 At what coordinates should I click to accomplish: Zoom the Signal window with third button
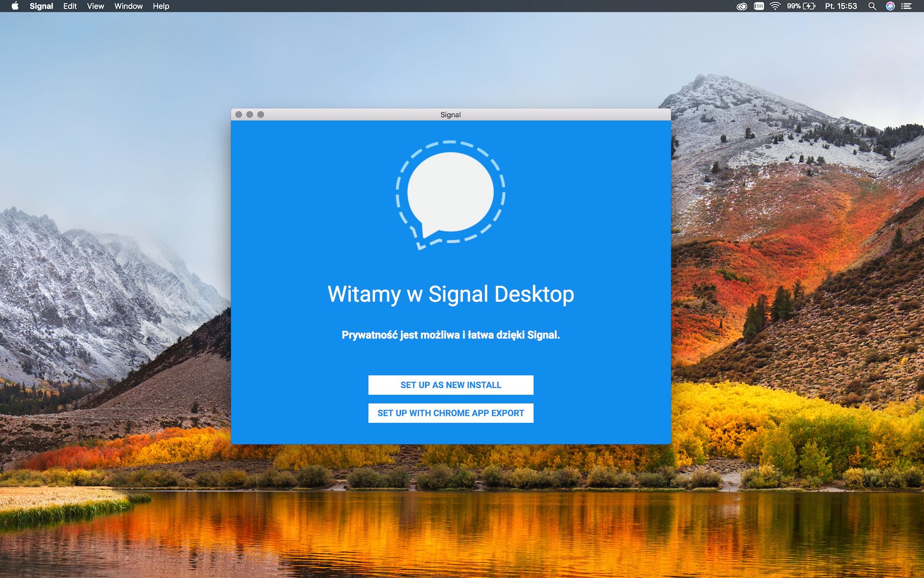coord(261,114)
